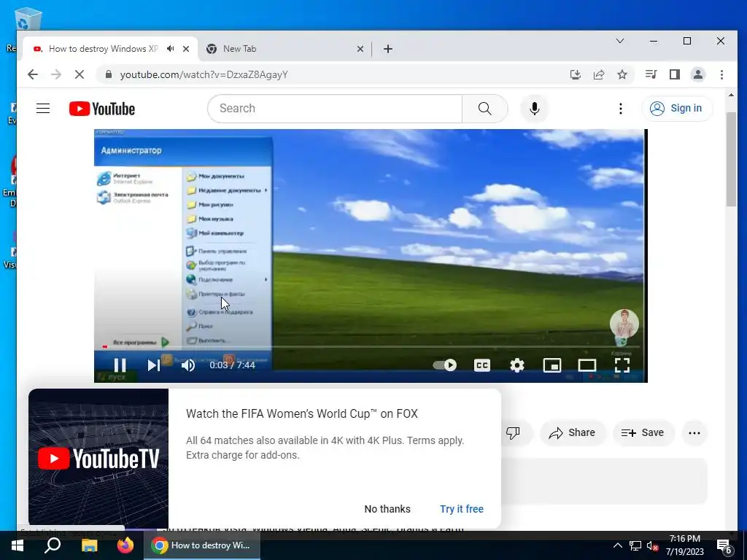Viewport: 747px width, 560px height.
Task: Stop loading the page
Action: point(80,74)
